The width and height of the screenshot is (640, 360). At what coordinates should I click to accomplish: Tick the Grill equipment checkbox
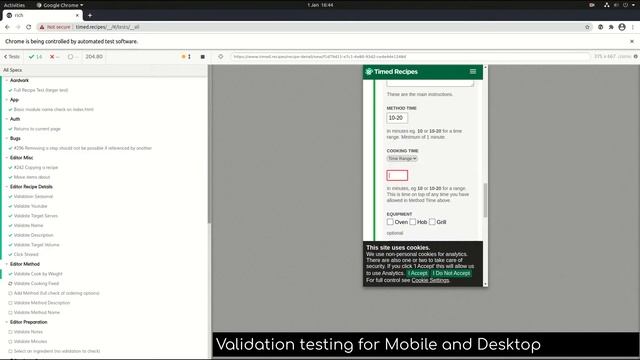(432, 222)
